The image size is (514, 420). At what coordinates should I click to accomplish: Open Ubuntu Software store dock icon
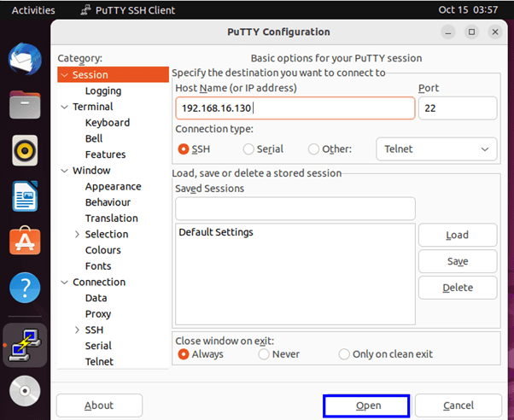tap(25, 241)
